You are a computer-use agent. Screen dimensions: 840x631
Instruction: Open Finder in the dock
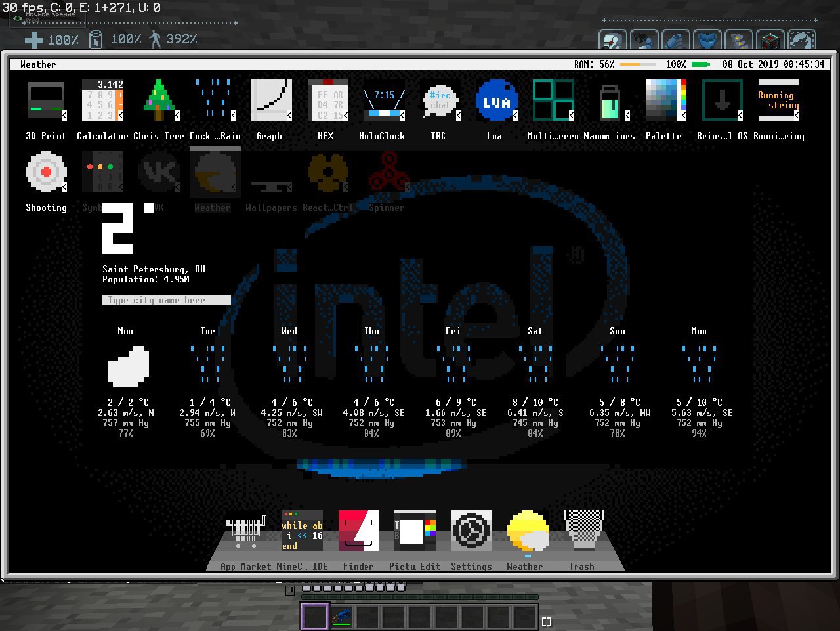[x=359, y=531]
